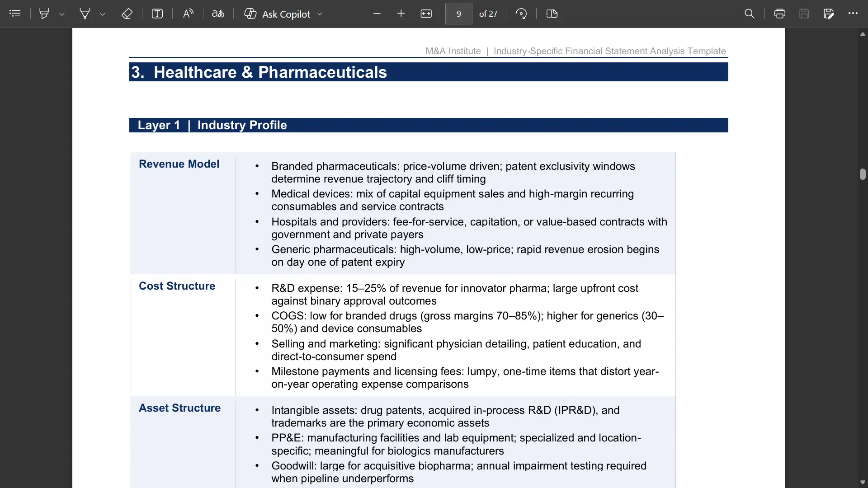Rotate the PDF page
868x488 pixels.
tap(521, 14)
